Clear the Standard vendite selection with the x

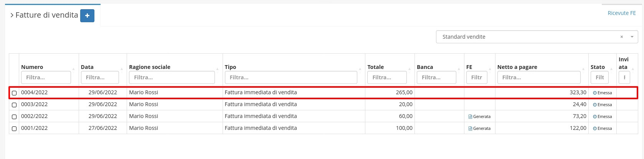(x=622, y=37)
